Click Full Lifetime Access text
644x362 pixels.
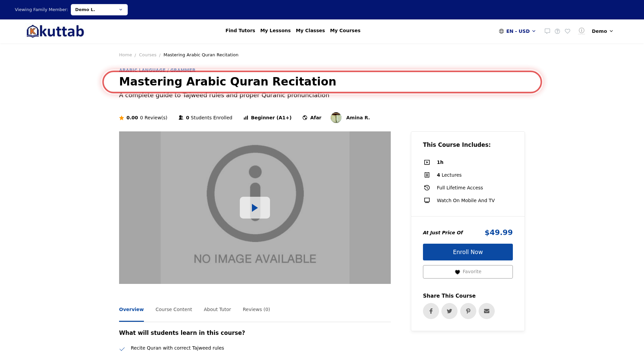[x=460, y=188]
